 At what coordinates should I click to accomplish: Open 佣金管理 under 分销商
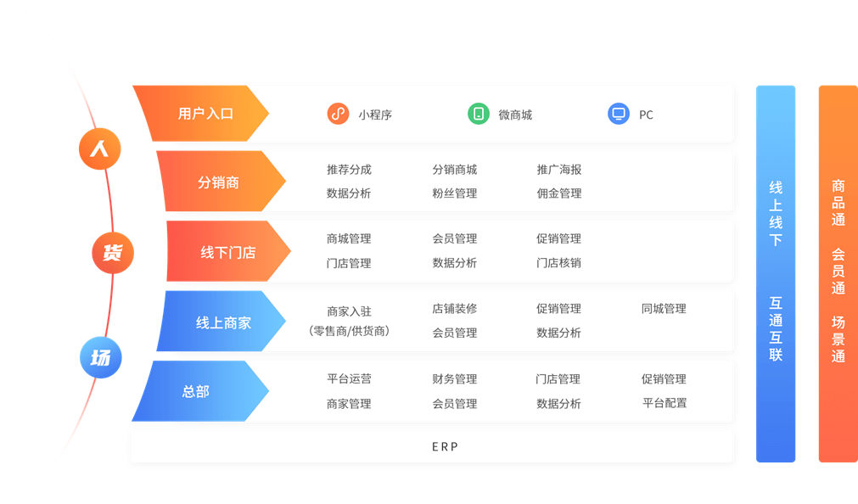(x=558, y=193)
